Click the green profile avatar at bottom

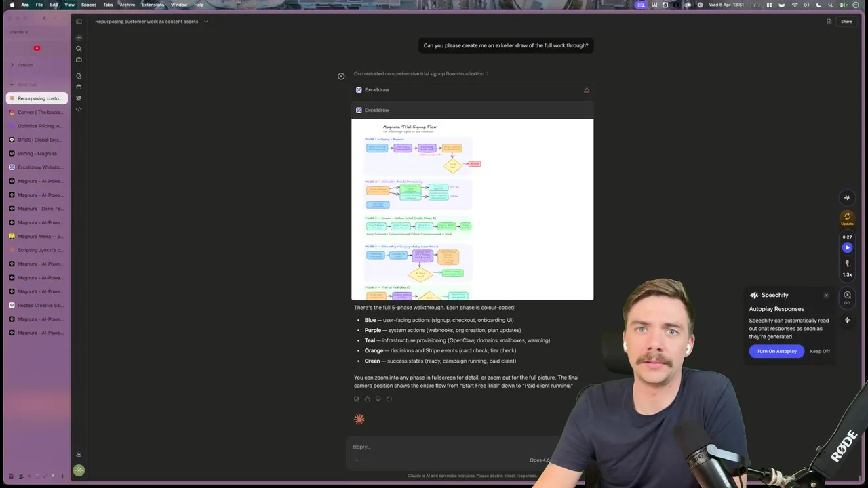(x=79, y=470)
